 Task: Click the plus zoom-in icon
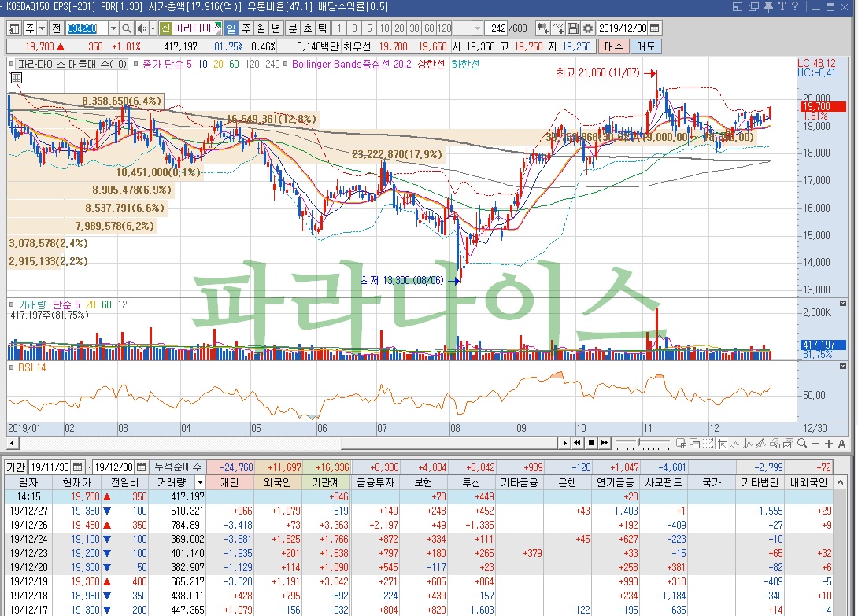(x=828, y=444)
